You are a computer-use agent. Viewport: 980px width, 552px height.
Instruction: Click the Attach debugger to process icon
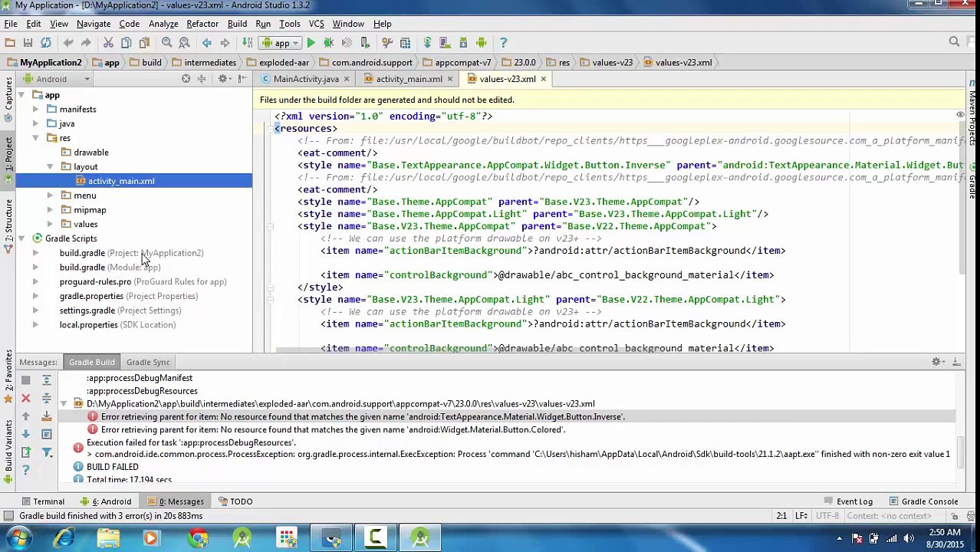click(365, 43)
